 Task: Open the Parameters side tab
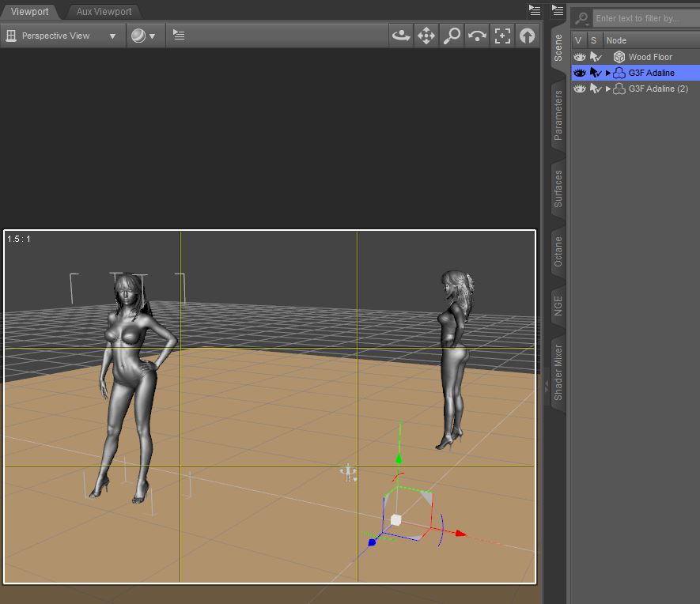click(558, 115)
